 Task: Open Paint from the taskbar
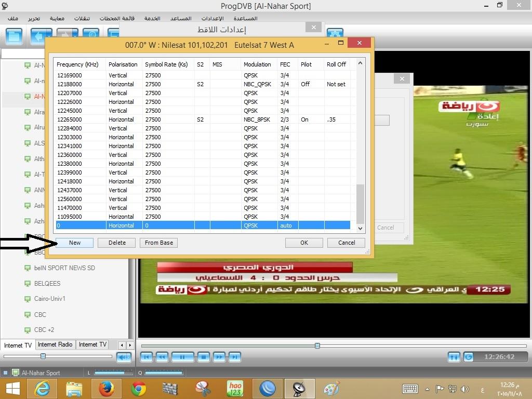(331, 389)
